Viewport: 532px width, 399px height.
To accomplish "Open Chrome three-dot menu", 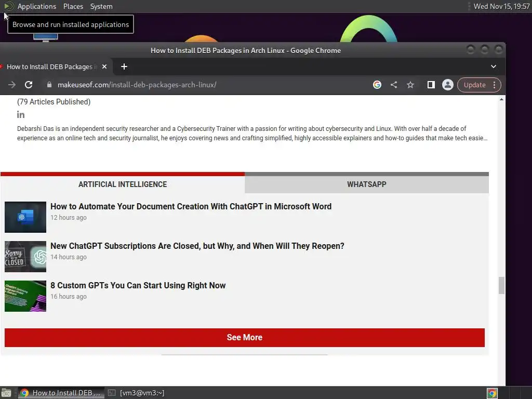I will coord(495,85).
